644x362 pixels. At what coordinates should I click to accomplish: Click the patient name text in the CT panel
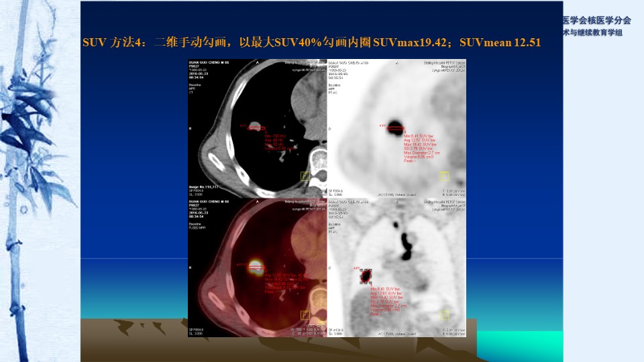(203, 62)
